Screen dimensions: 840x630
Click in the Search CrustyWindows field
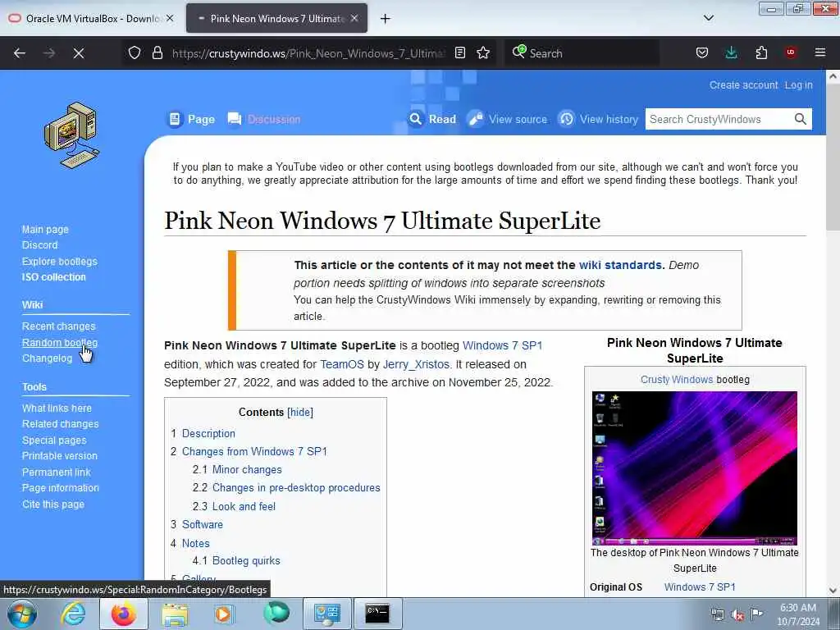718,119
